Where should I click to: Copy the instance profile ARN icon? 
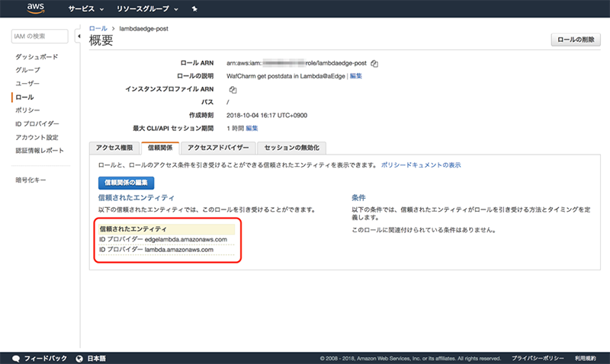coord(233,90)
